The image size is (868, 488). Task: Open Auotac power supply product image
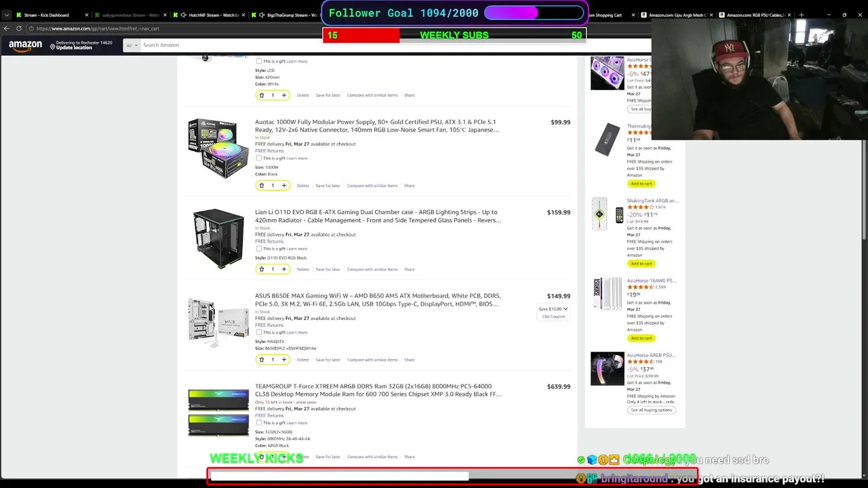point(218,148)
